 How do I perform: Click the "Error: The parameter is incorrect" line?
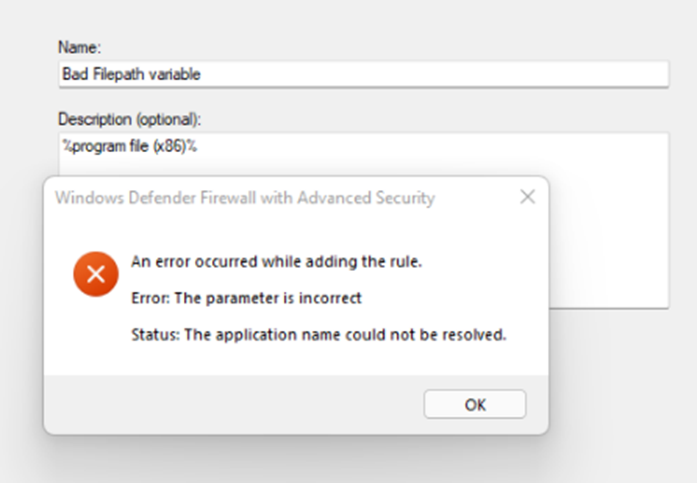(x=246, y=298)
